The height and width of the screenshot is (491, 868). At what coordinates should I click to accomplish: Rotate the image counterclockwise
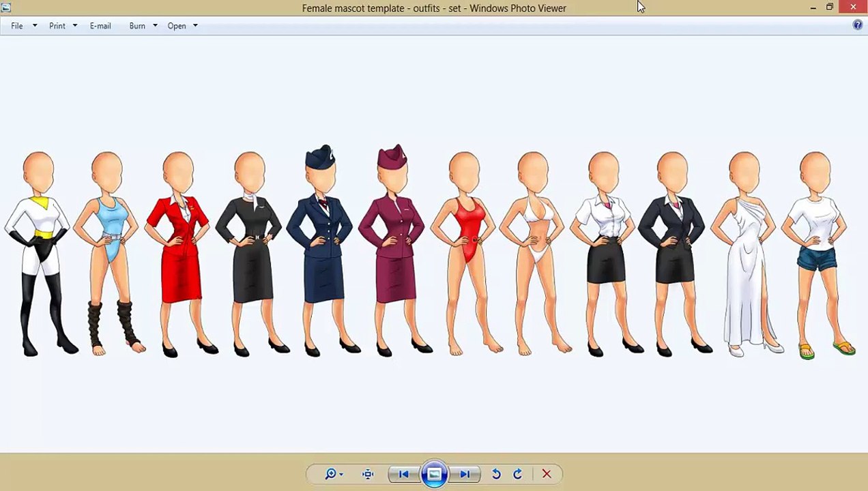(x=496, y=474)
